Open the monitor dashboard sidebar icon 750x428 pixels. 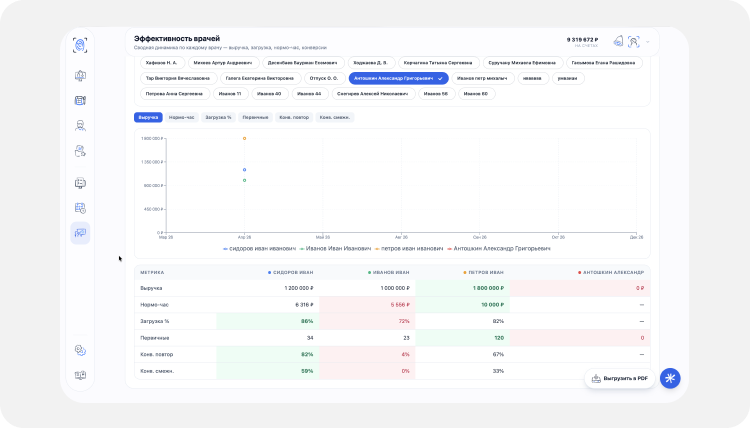point(80,76)
